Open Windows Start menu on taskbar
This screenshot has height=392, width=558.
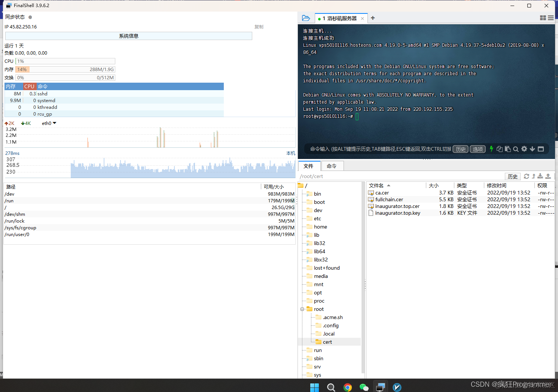[314, 387]
